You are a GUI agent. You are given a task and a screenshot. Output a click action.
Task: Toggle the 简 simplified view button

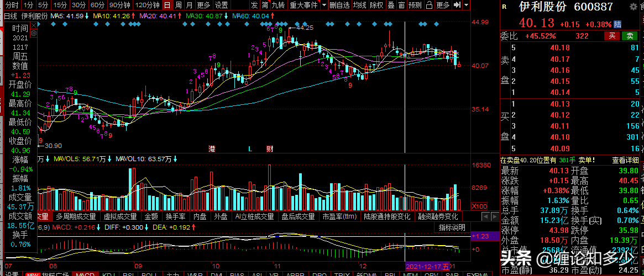[265, 6]
